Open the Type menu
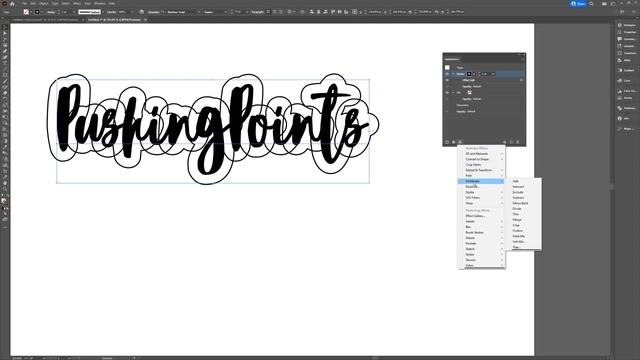Image resolution: width=640 pixels, height=360 pixels. 55,4
